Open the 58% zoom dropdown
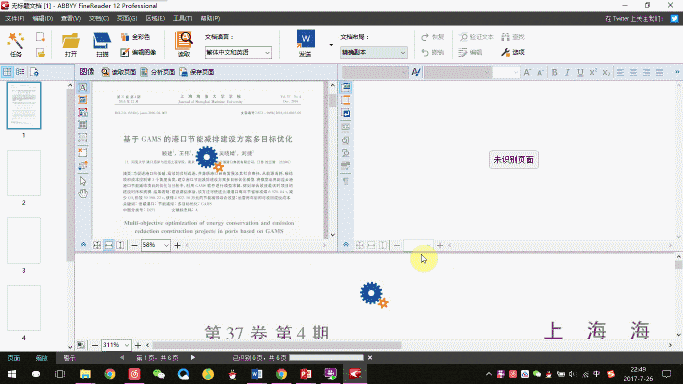 click(x=156, y=245)
